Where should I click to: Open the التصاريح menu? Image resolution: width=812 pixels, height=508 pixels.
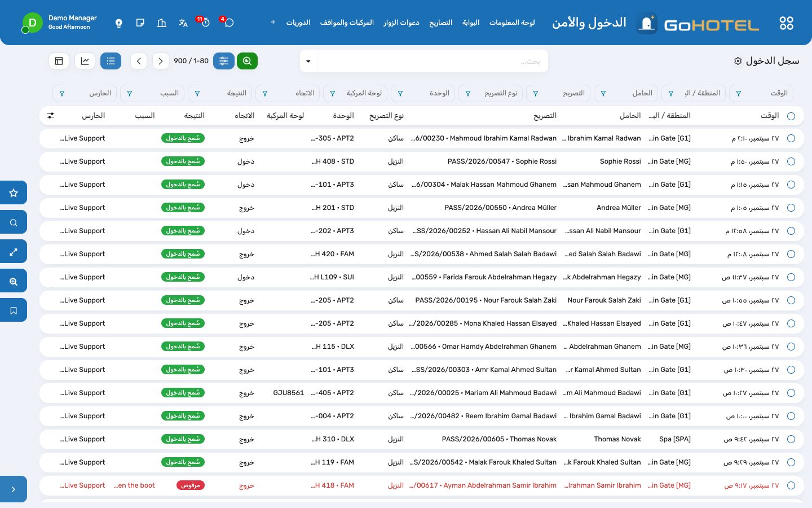tap(441, 23)
